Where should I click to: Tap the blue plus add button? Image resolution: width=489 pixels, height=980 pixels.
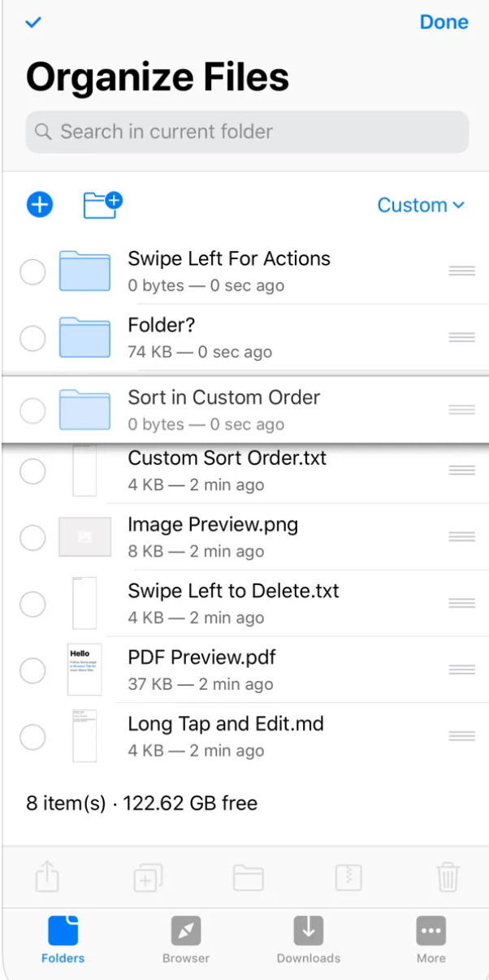click(x=39, y=205)
